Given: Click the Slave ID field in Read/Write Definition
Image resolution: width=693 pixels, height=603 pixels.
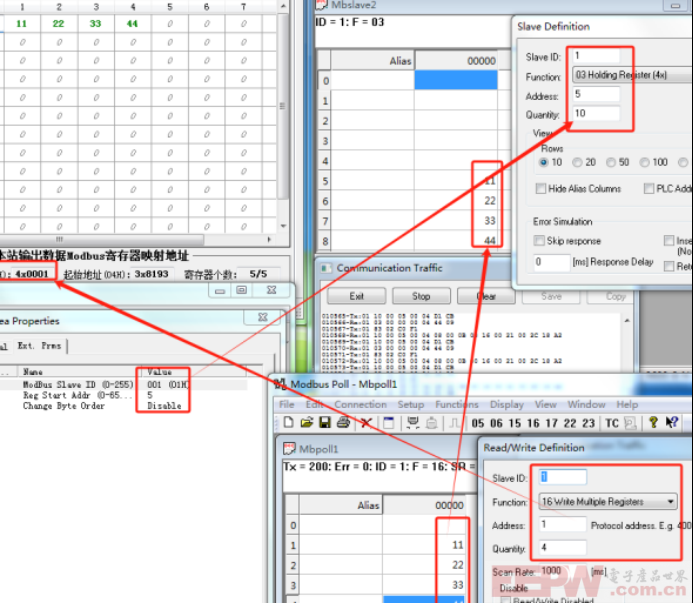Looking at the screenshot, I should (x=563, y=477).
